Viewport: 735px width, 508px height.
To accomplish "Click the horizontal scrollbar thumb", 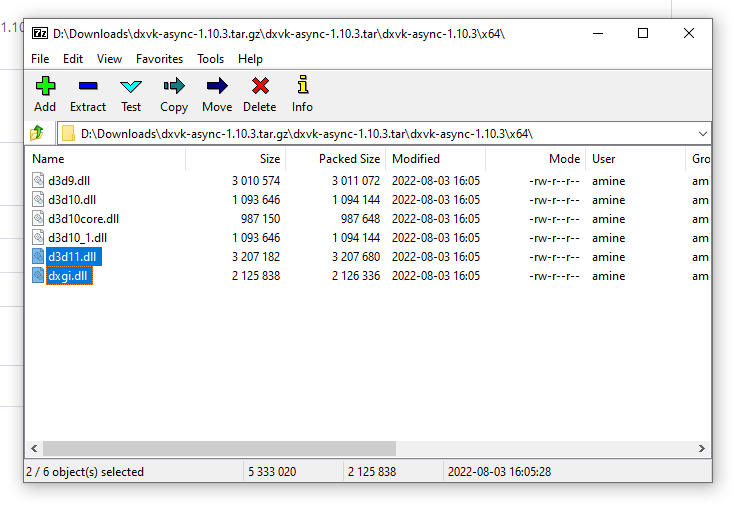I will [215, 449].
